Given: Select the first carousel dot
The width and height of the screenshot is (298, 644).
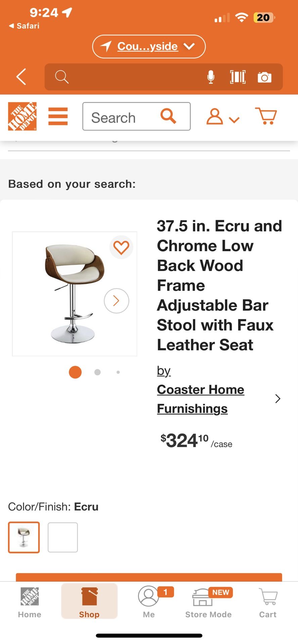Looking at the screenshot, I should click(x=75, y=372).
